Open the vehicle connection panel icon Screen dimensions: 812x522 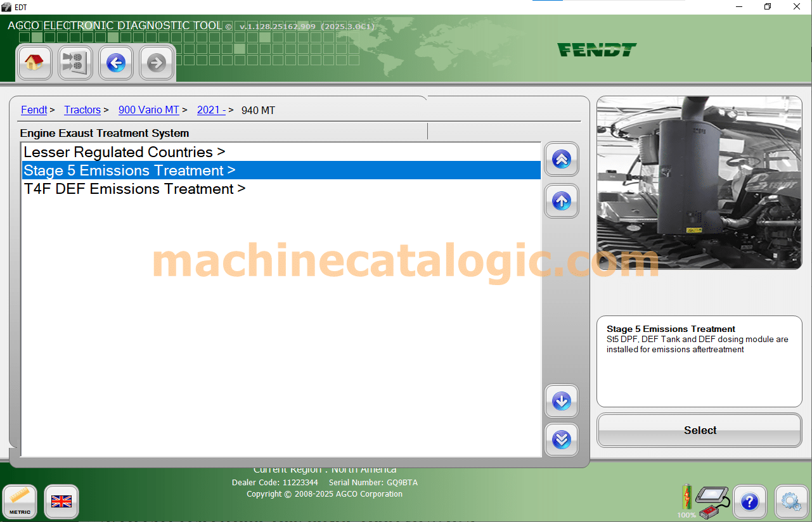click(x=75, y=63)
